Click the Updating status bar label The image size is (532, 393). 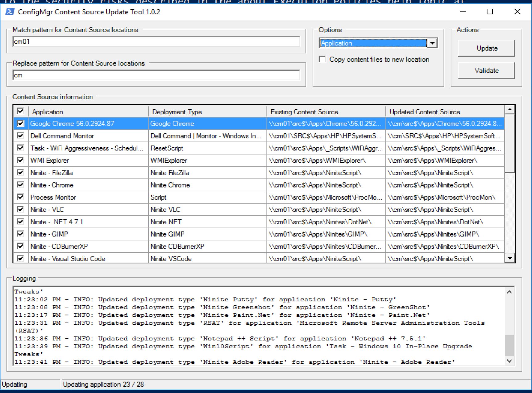tap(15, 384)
